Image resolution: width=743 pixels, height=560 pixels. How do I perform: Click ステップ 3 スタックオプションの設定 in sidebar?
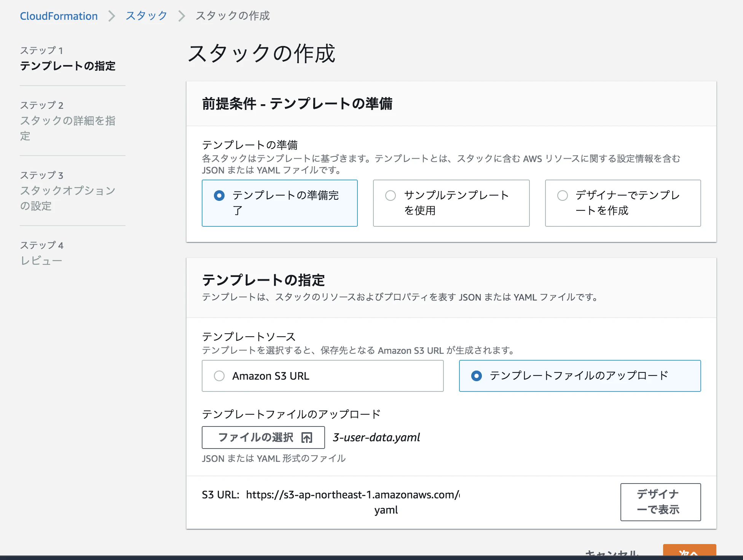pos(68,191)
